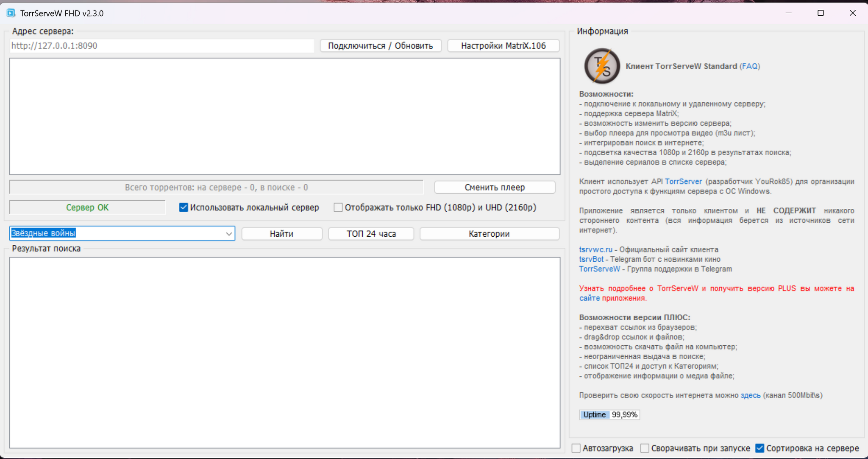This screenshot has height=459, width=868.
Task: Uncheck Использовать локальный сервер checkbox
Action: pos(184,207)
